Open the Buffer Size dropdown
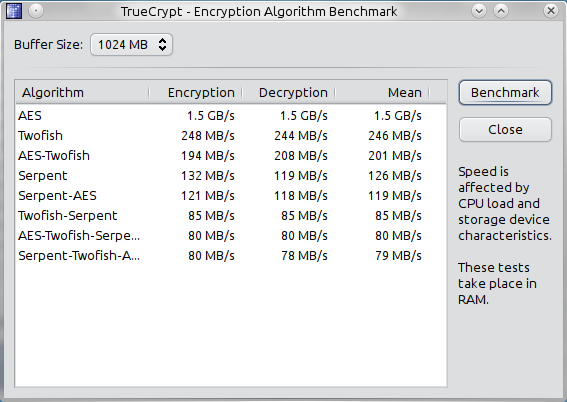Screen dimensions: 567x402 click(131, 45)
